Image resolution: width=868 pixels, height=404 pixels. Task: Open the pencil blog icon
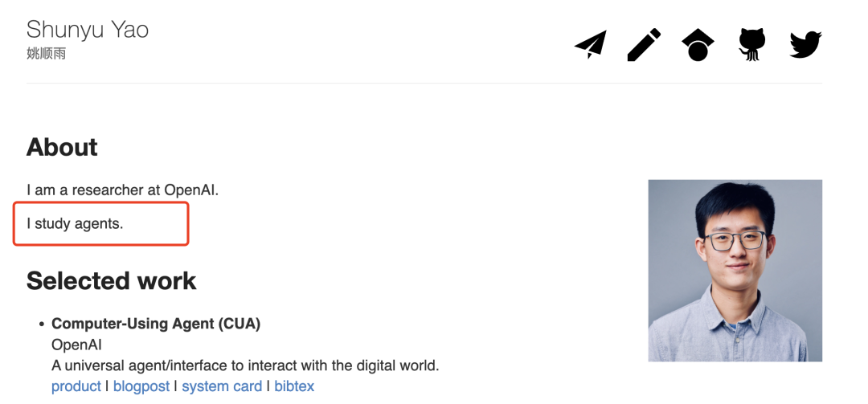(644, 44)
